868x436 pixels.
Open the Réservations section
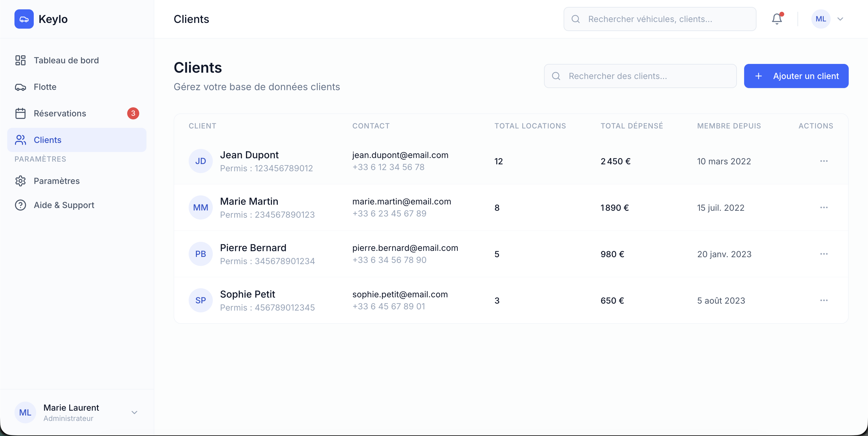pyautogui.click(x=77, y=113)
